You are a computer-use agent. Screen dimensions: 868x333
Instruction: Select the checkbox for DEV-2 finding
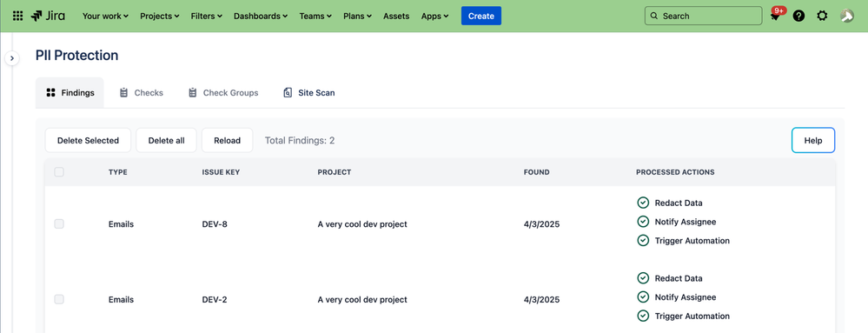pos(59,300)
